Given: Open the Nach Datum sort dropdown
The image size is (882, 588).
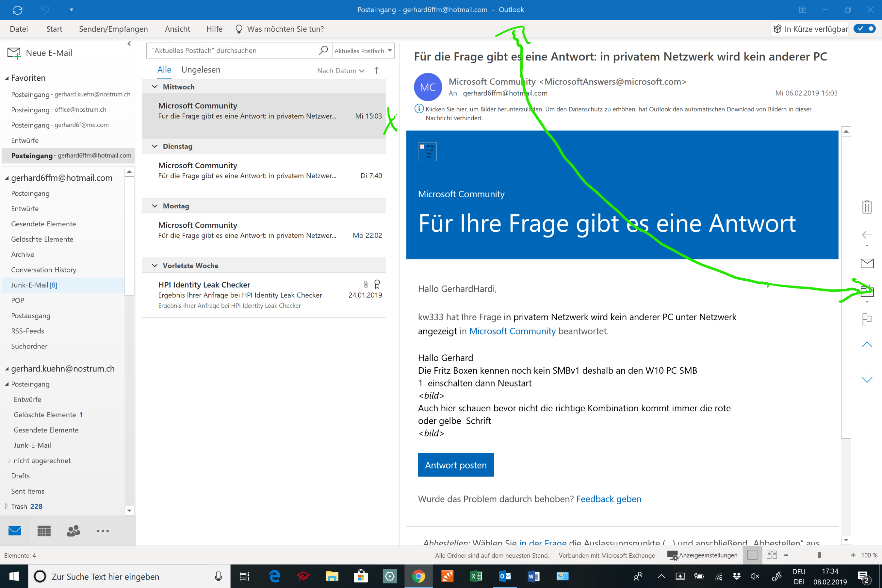Looking at the screenshot, I should coord(340,71).
